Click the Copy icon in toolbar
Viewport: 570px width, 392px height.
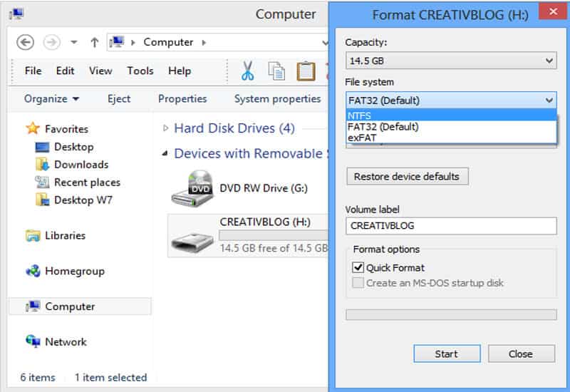[x=276, y=71]
